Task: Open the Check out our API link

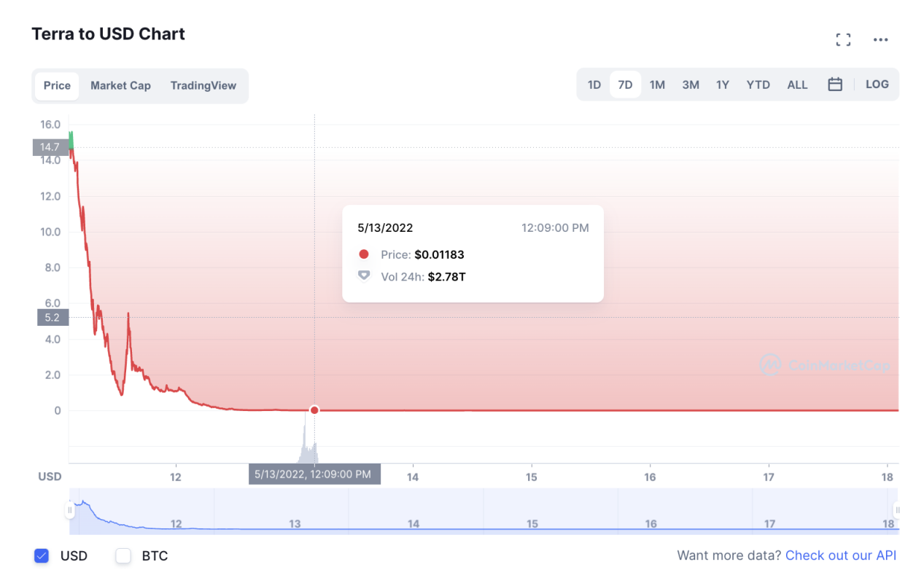Action: [x=840, y=555]
